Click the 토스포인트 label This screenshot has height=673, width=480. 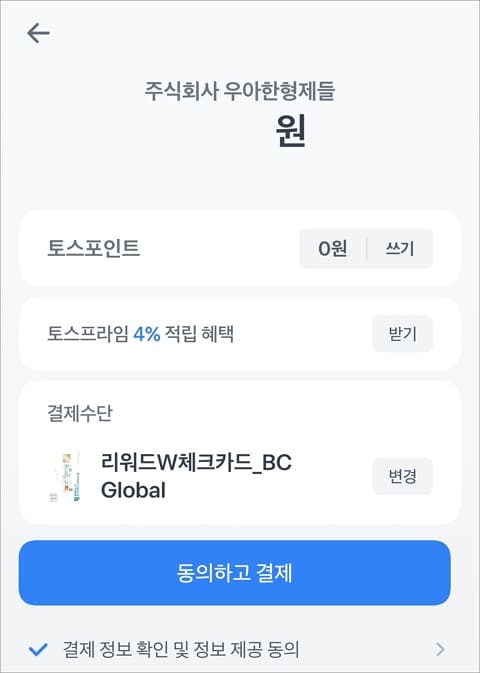(x=94, y=248)
